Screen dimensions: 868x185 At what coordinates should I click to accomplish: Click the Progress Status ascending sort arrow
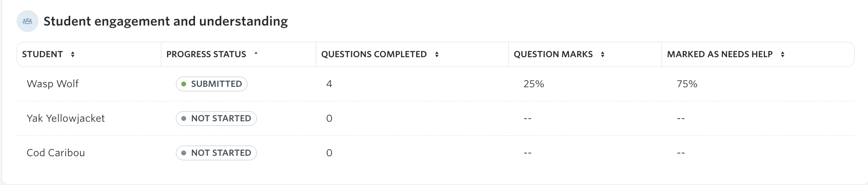[x=256, y=53]
